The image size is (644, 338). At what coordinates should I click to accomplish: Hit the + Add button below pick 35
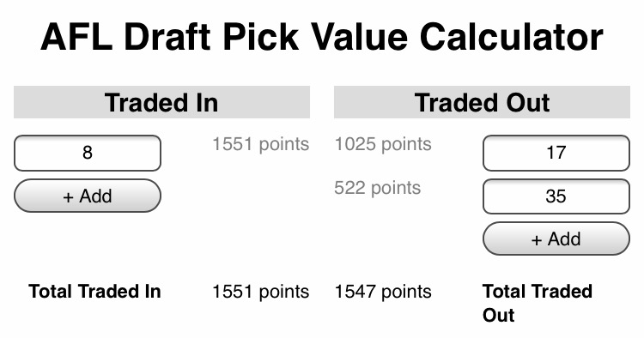[556, 238]
